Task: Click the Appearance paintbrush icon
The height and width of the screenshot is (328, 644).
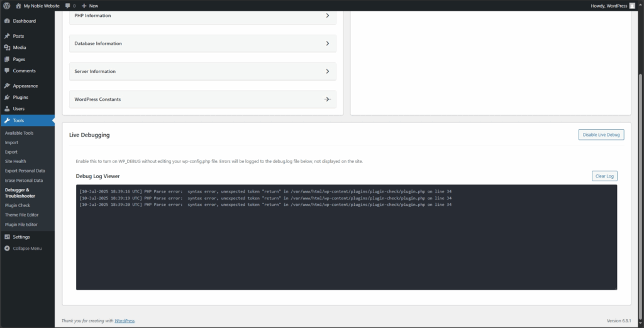Action: (7, 86)
